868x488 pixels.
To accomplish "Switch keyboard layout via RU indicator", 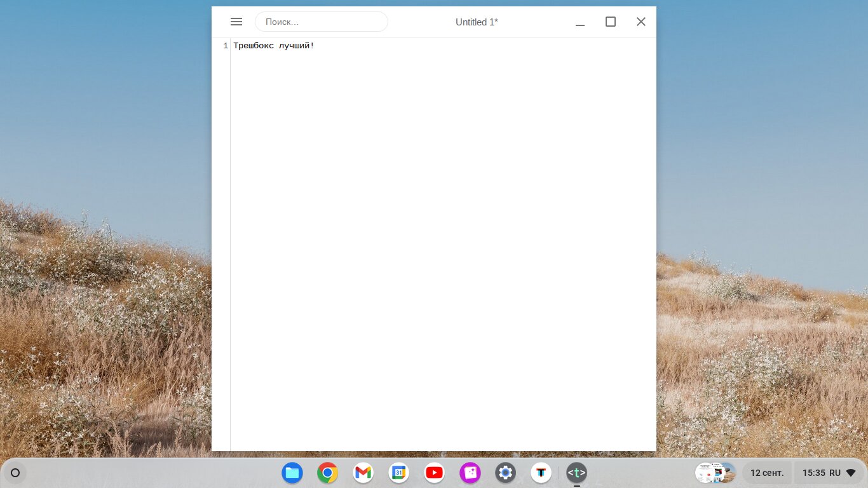I will coord(835,473).
